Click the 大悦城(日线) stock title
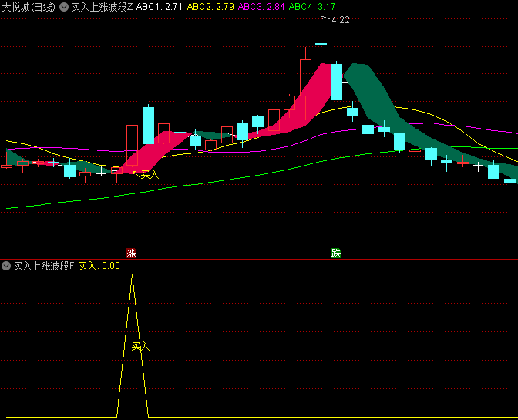 pyautogui.click(x=29, y=7)
